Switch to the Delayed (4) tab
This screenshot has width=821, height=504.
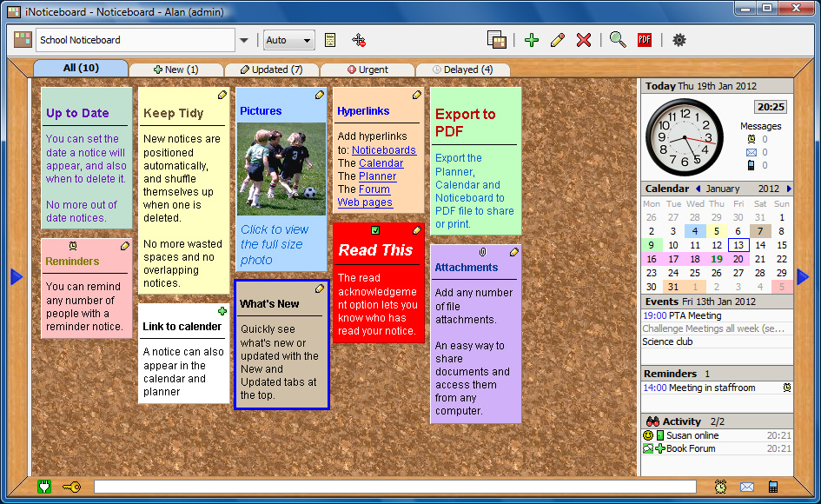click(462, 70)
